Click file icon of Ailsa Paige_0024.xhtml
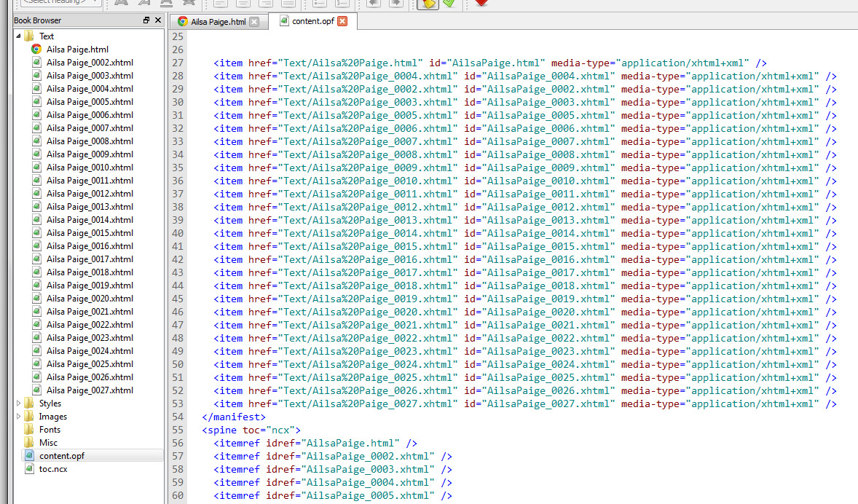 click(36, 351)
